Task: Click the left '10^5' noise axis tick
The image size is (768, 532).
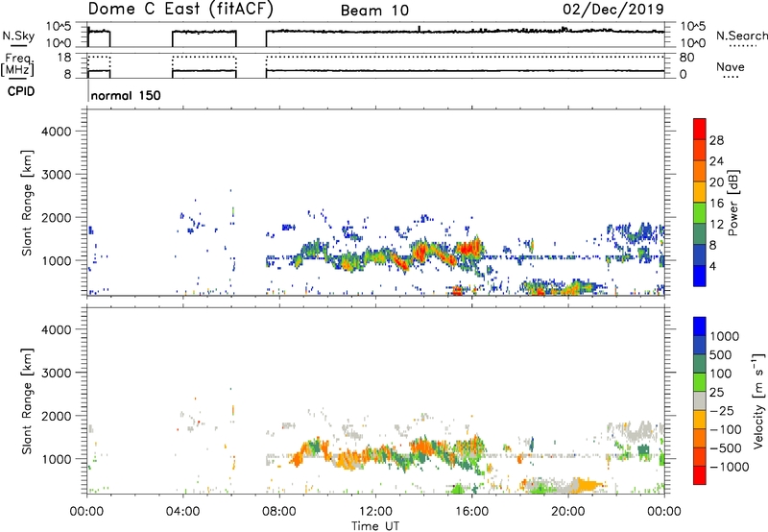Action: tap(59, 27)
